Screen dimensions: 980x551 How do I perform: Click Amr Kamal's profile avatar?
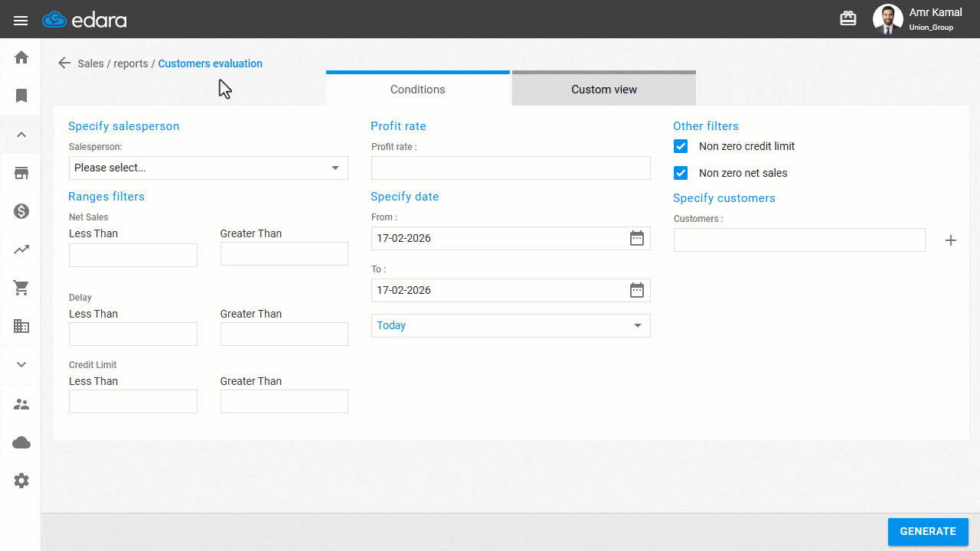[x=888, y=19]
